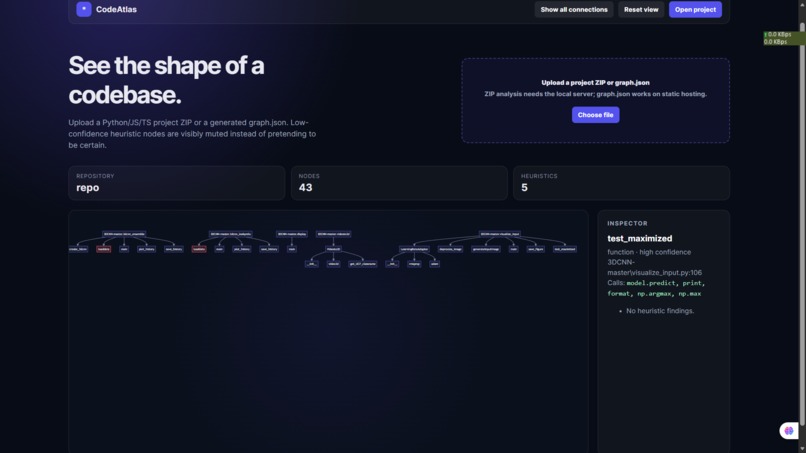This screenshot has height=453, width=806.
Task: Open the floating brain assistant icon
Action: pyautogui.click(x=789, y=430)
